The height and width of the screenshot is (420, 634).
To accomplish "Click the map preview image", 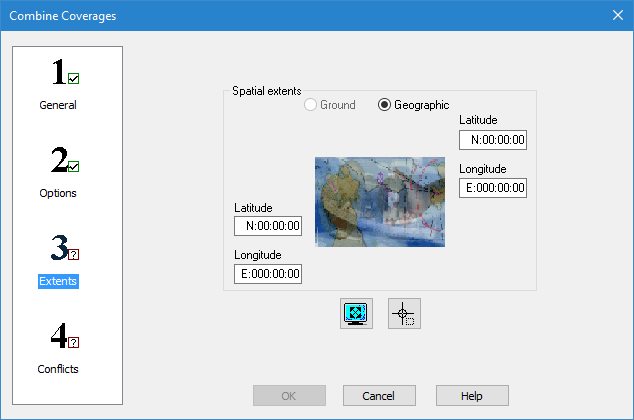I will 379,201.
